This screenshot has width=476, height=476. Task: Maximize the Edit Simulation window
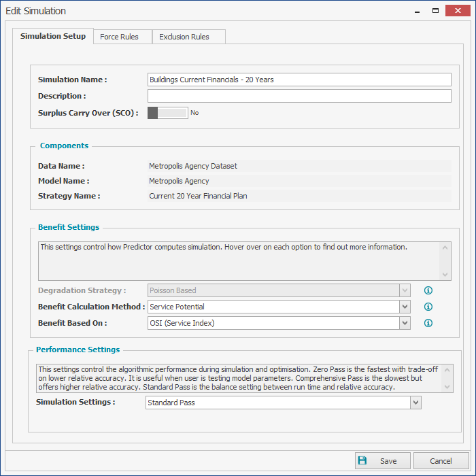(435, 11)
